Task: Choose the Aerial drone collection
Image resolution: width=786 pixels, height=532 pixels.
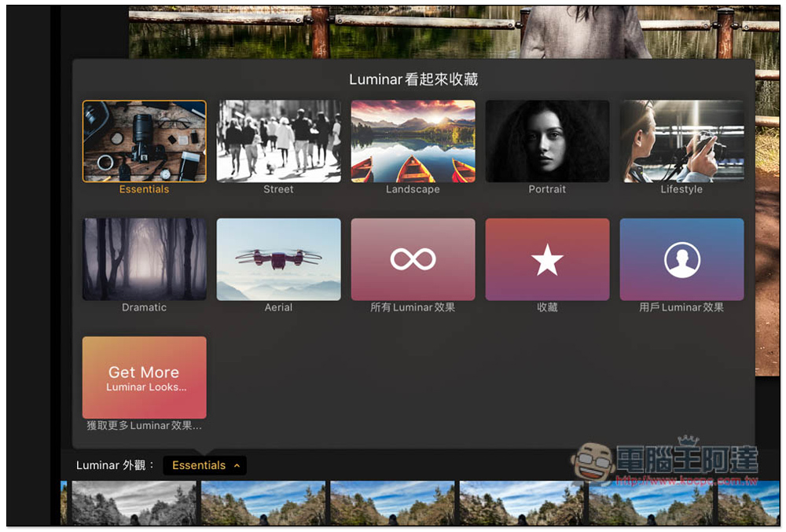Action: coord(279,259)
